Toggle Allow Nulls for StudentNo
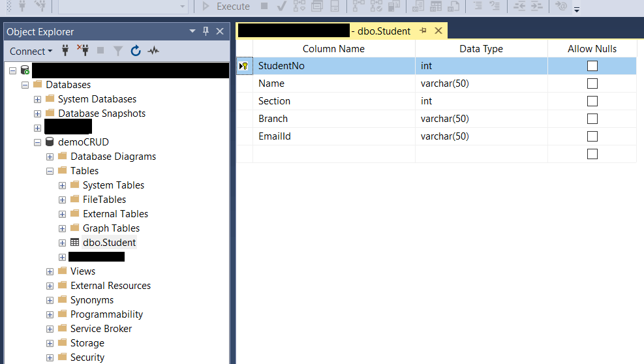This screenshot has width=644, height=364. 592,66
